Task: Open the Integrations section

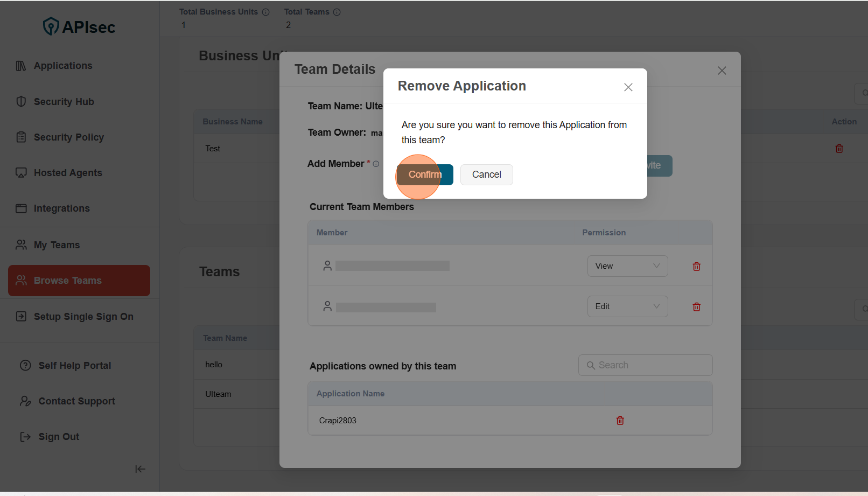Action: click(61, 208)
